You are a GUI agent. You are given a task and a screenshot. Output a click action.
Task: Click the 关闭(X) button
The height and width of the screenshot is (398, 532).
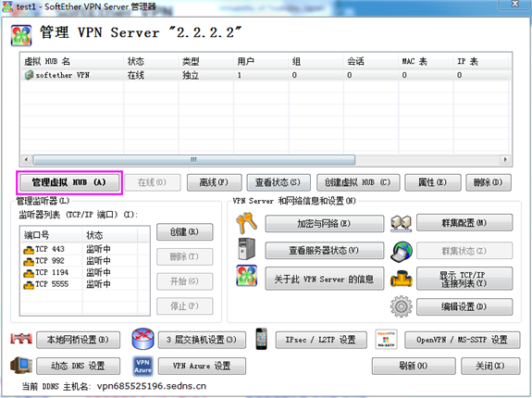490,366
